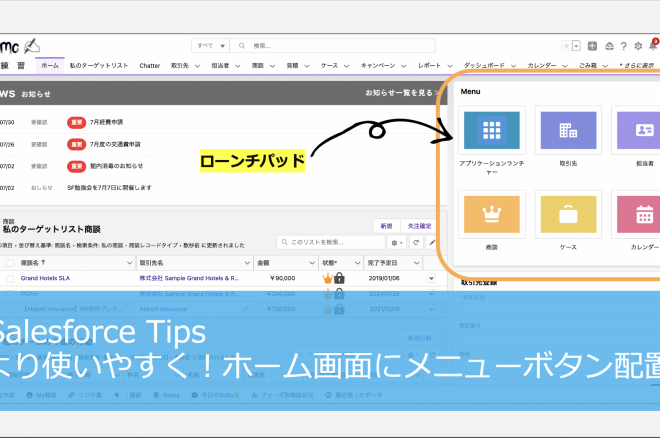Click the 失注確定 button

click(419, 226)
